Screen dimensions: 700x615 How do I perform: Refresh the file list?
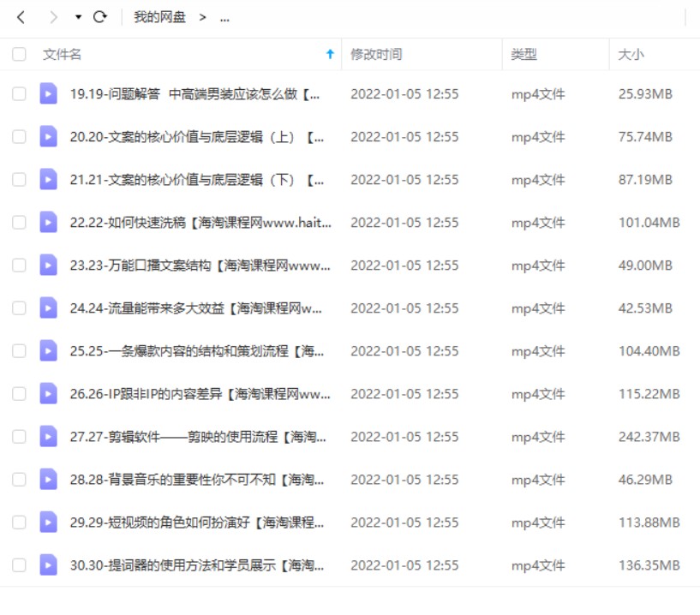coord(100,17)
